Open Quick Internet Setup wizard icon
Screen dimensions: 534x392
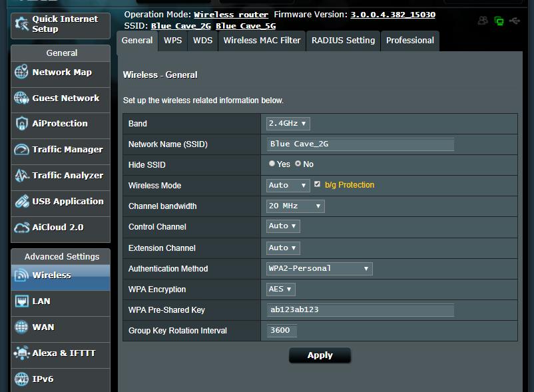coord(22,24)
